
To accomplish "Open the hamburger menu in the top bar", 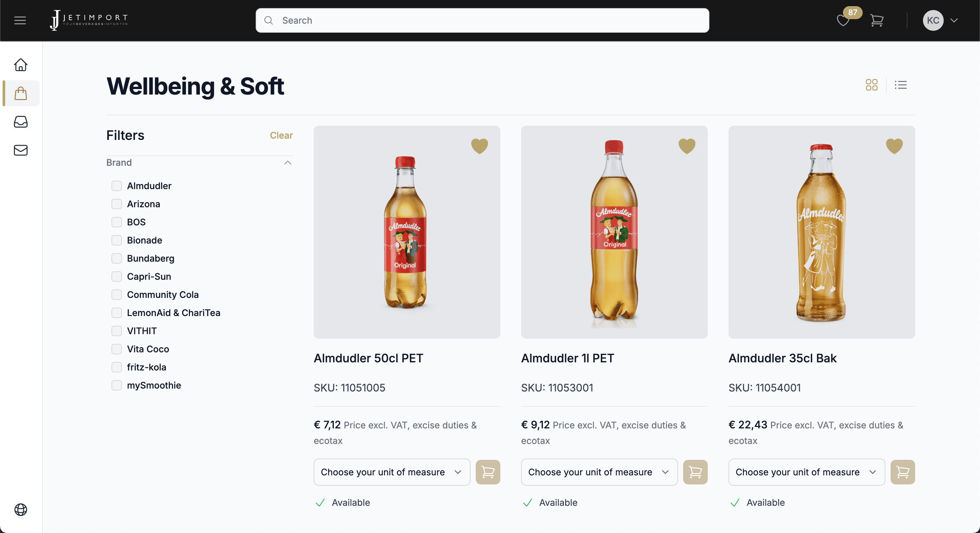I will 20,20.
